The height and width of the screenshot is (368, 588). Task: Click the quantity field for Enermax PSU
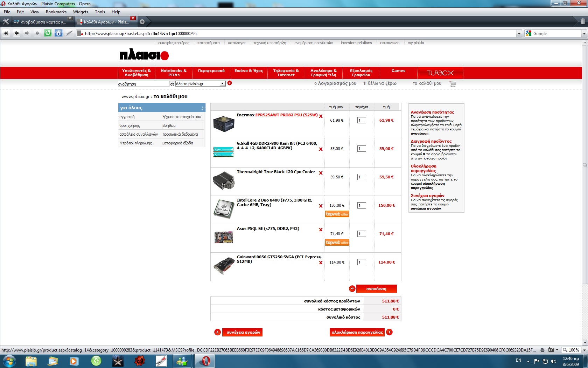(362, 120)
